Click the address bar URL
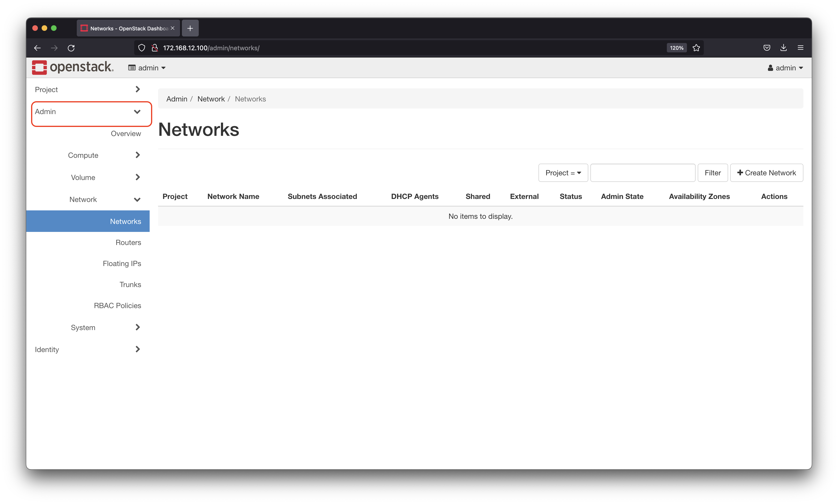The image size is (838, 504). 211,48
